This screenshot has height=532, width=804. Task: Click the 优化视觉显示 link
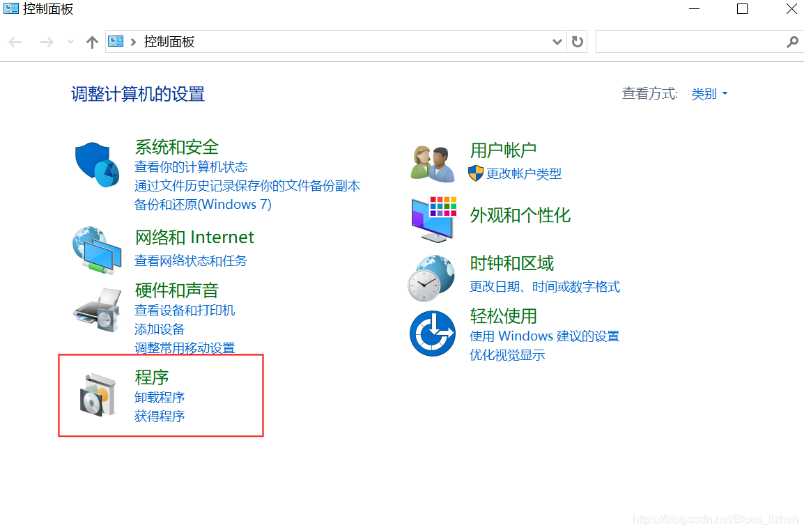tap(507, 355)
